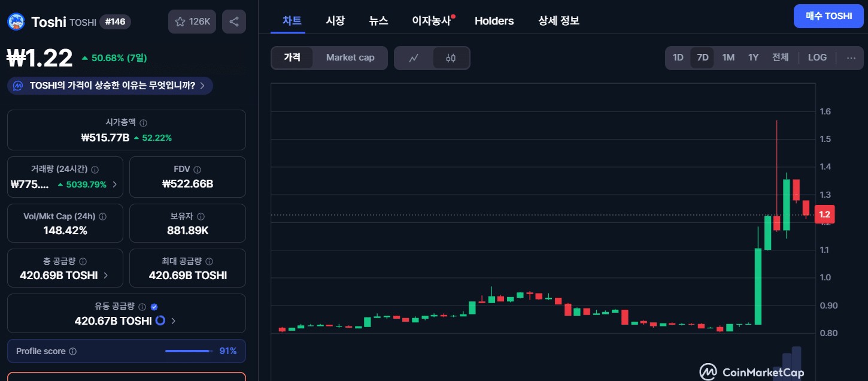Add Toshi to watchlist with star button
The width and height of the screenshot is (868, 381).
click(x=192, y=22)
